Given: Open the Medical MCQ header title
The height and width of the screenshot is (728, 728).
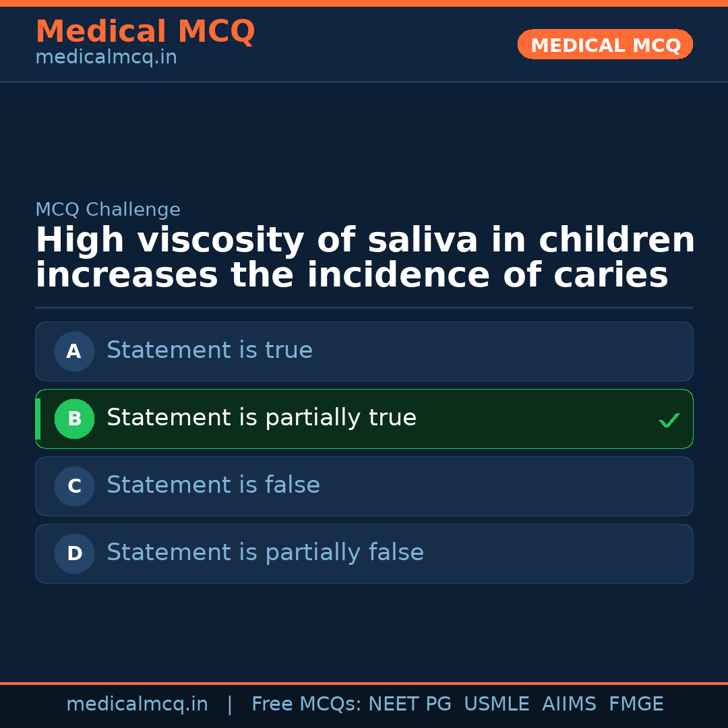Looking at the screenshot, I should pos(145,32).
